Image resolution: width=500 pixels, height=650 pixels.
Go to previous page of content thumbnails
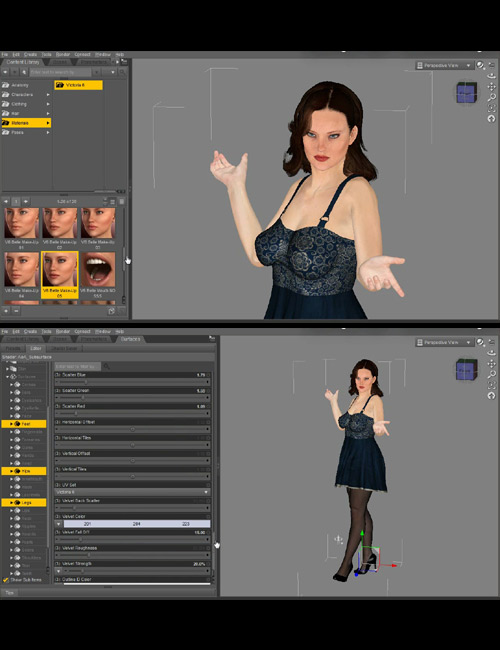(6, 201)
